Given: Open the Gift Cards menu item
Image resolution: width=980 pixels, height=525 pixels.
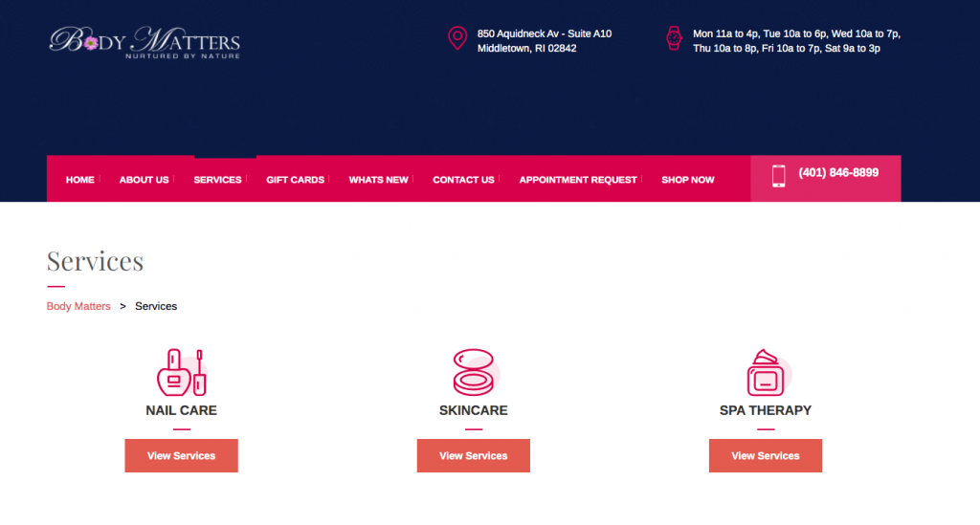Looking at the screenshot, I should pos(295,180).
